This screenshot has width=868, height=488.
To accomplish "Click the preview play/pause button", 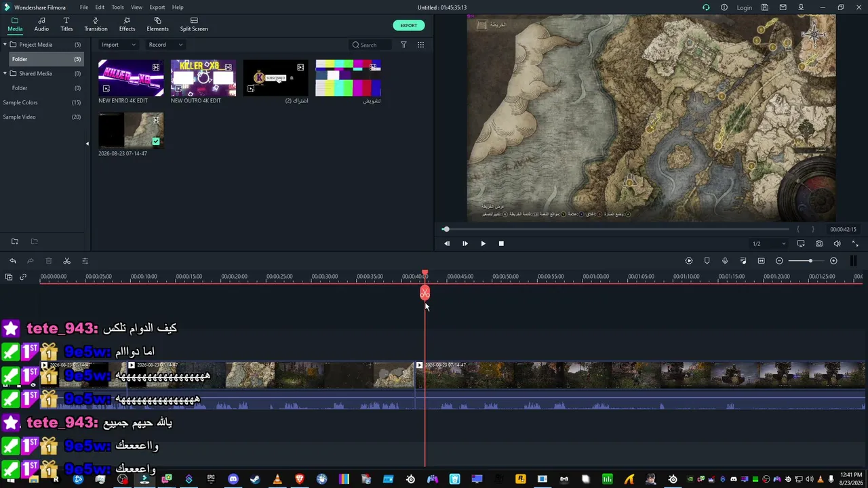I will point(465,243).
